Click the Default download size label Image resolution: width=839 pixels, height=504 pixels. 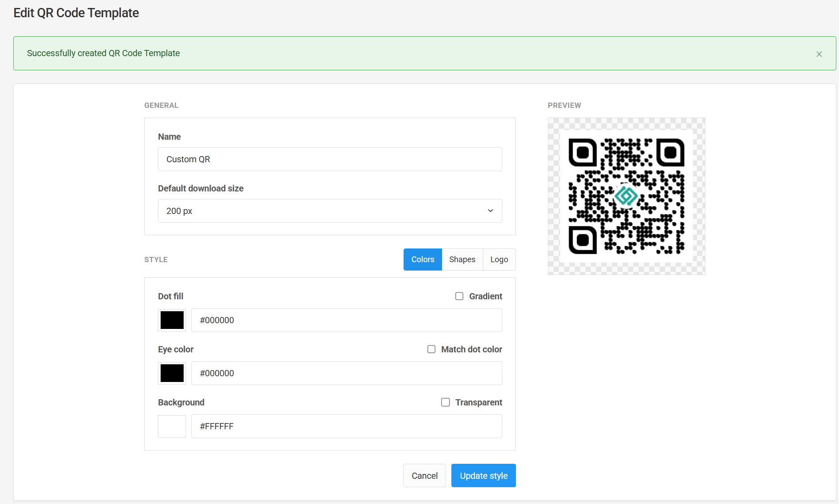click(201, 188)
